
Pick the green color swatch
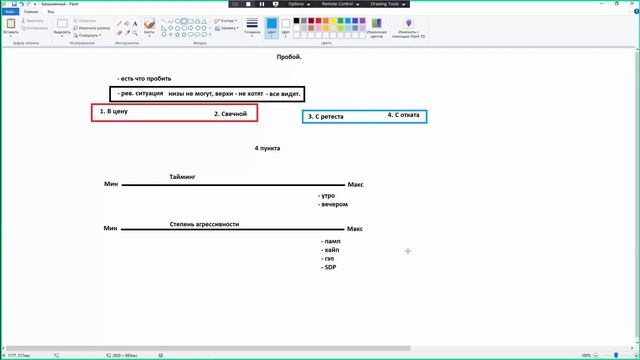(340, 21)
